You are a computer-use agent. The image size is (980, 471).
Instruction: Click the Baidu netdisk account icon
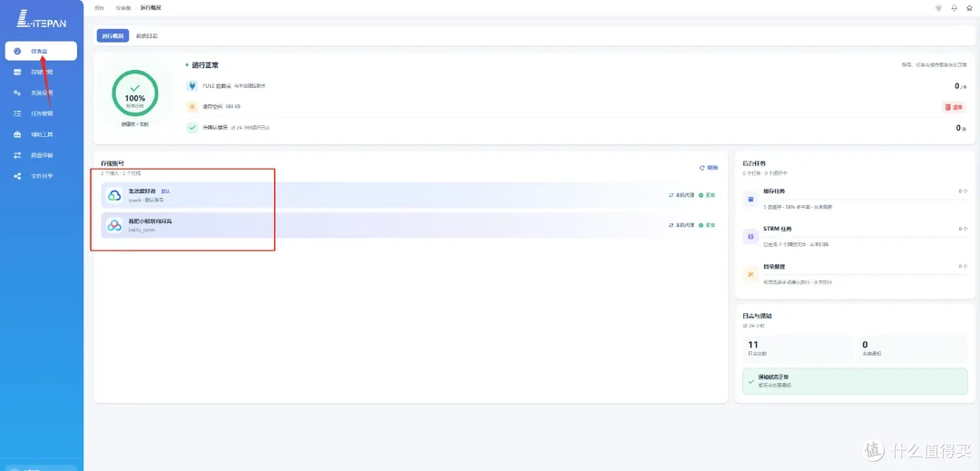[114, 225]
